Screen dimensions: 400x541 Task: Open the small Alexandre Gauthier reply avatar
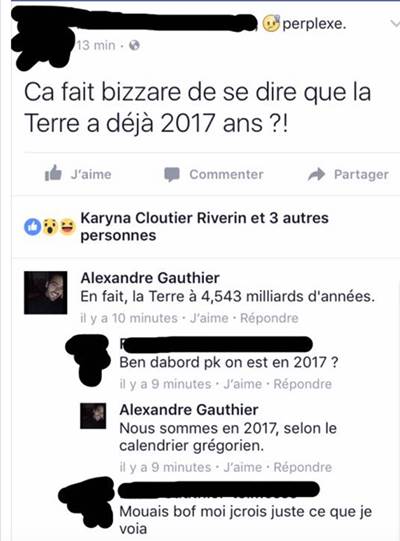(93, 416)
